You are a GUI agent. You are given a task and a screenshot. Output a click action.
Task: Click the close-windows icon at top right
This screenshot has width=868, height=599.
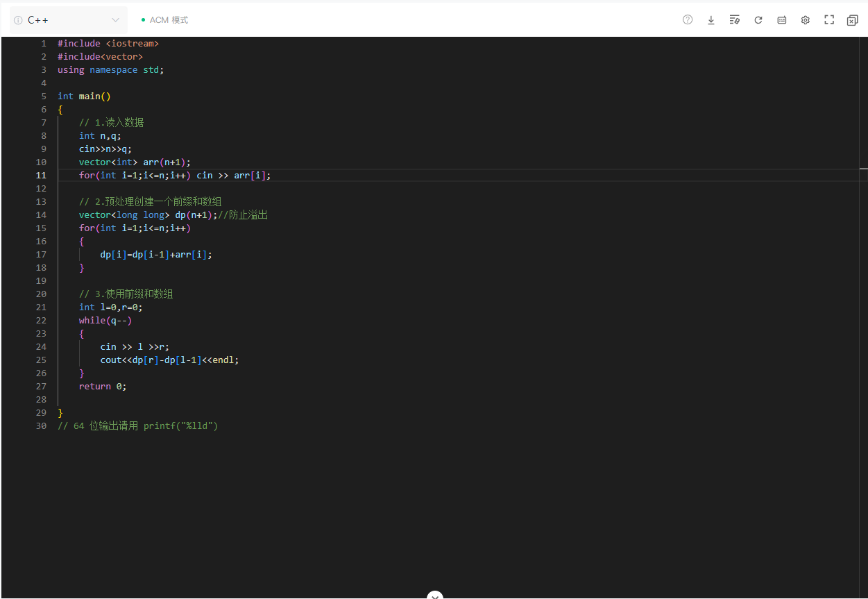(853, 20)
